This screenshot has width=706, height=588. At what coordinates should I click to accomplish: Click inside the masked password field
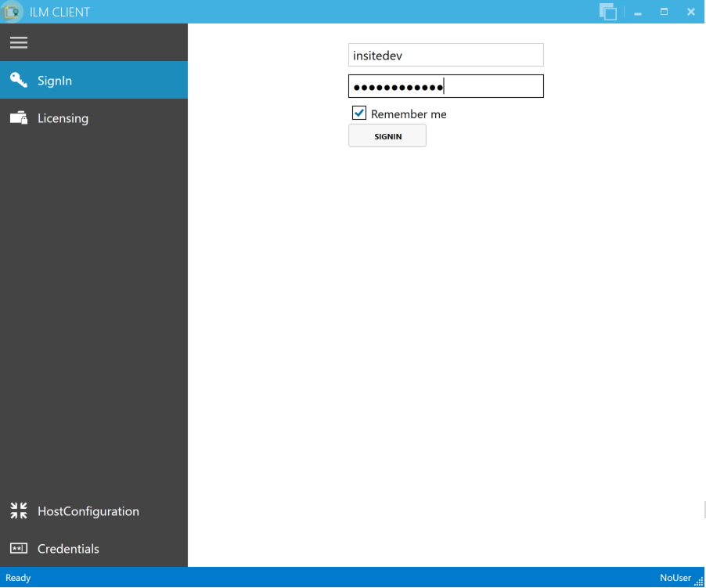[445, 86]
